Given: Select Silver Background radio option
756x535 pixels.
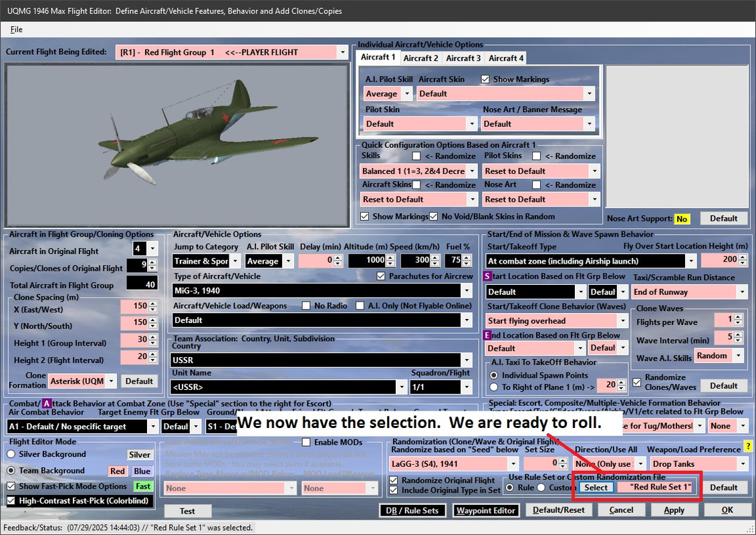Looking at the screenshot, I should [x=11, y=454].
